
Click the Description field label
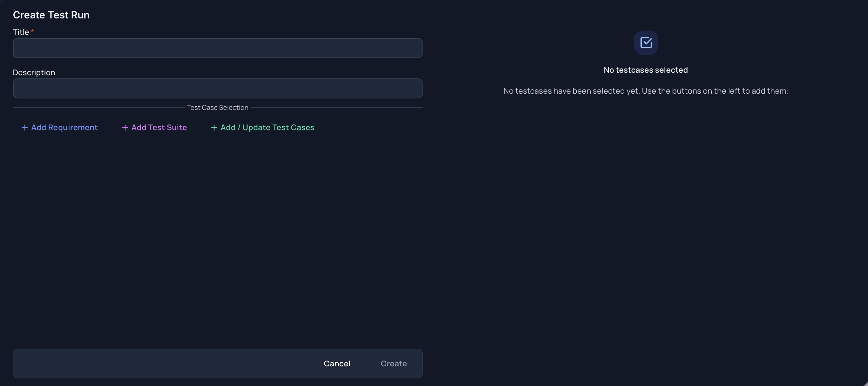34,73
